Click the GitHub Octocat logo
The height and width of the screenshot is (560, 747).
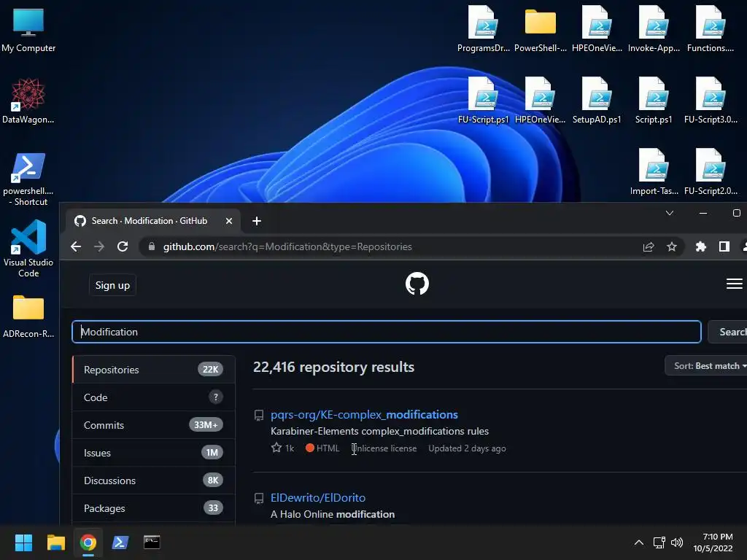click(x=417, y=284)
